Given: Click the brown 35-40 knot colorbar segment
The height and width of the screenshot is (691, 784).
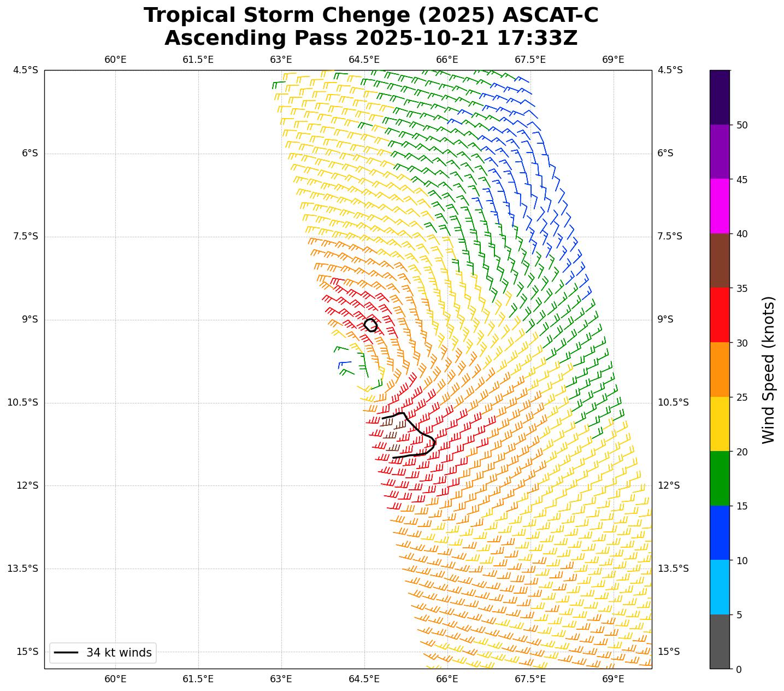Looking at the screenshot, I should pos(720,261).
